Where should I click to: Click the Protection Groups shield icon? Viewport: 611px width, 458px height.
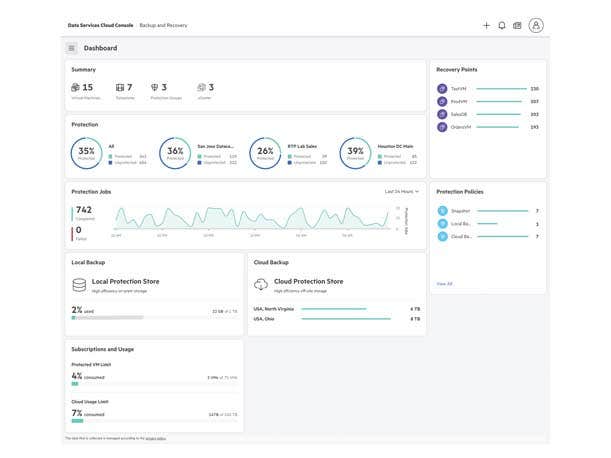(154, 88)
